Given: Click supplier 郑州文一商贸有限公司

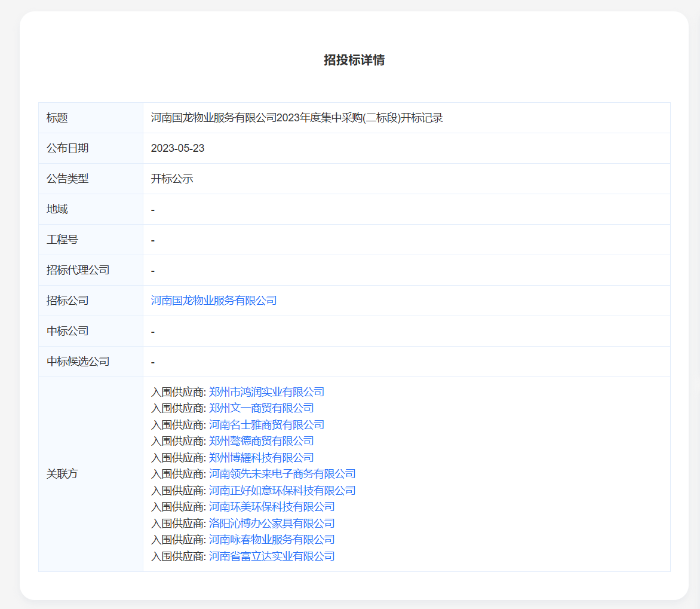Looking at the screenshot, I should click(261, 408).
